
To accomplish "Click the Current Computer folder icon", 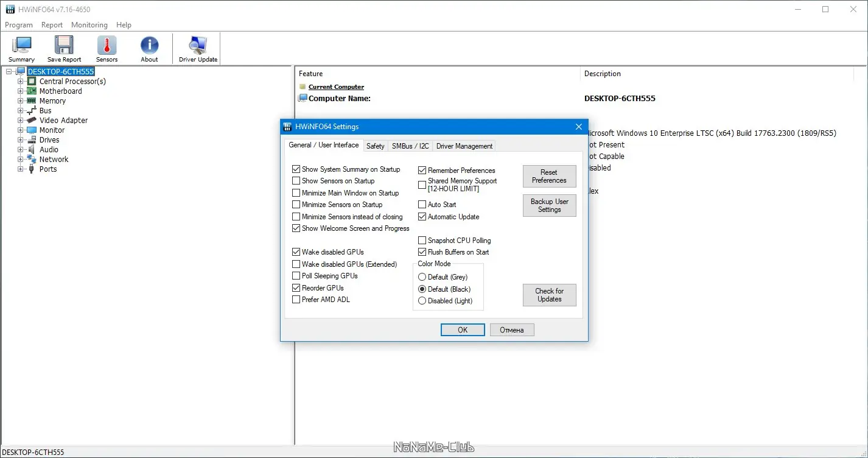I will coord(303,87).
